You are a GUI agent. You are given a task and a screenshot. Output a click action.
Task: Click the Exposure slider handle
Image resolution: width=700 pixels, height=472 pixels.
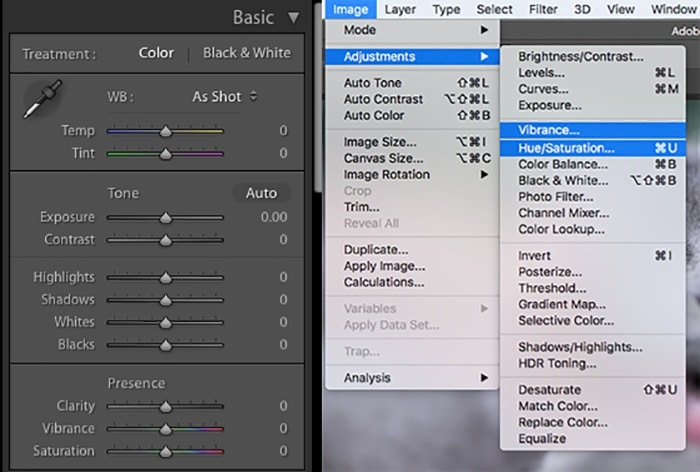pos(165,218)
